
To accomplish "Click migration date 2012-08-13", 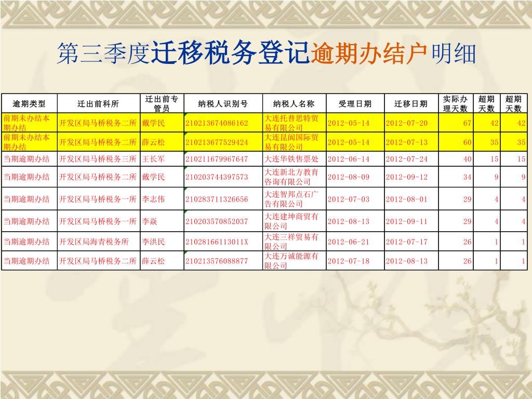I will point(407,261).
